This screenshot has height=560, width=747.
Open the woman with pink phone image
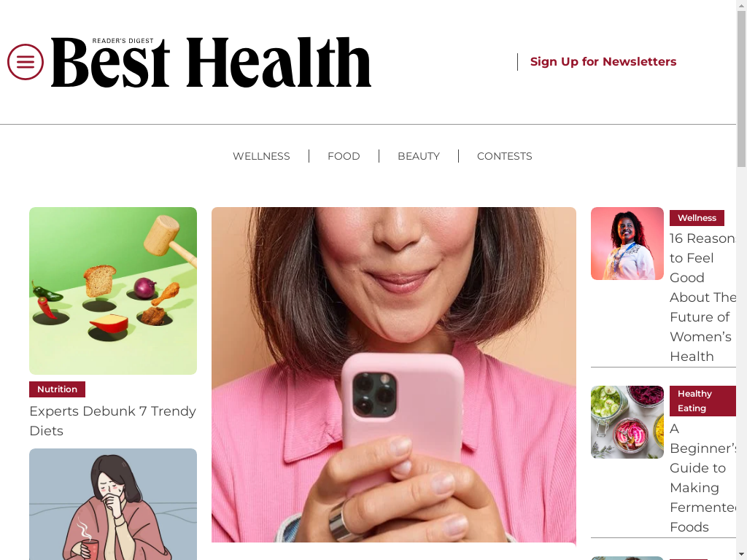coord(393,374)
